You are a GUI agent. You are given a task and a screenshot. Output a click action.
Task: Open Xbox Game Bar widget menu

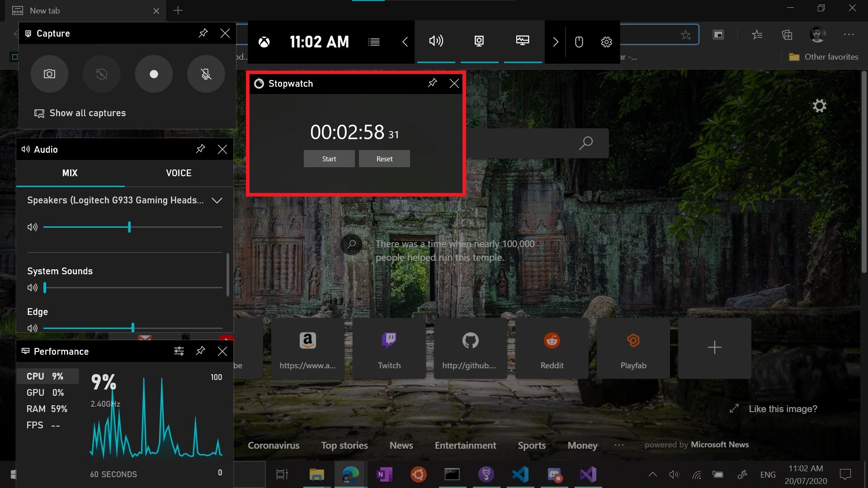374,42
